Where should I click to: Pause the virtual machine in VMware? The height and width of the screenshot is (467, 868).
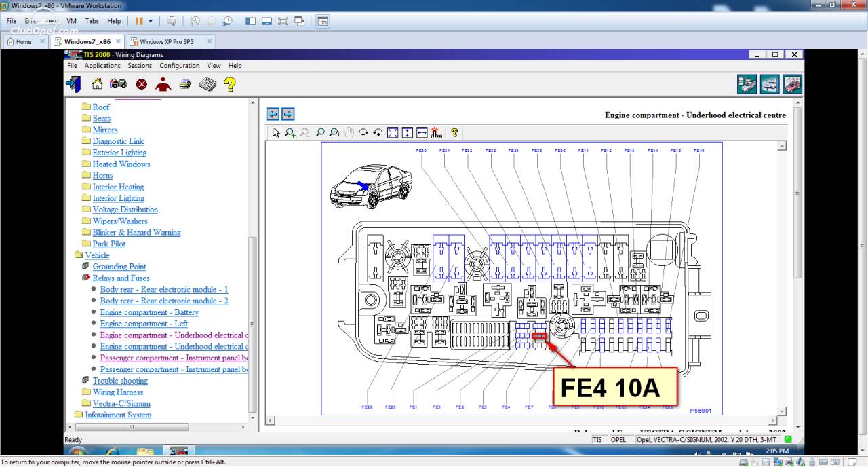(x=139, y=21)
